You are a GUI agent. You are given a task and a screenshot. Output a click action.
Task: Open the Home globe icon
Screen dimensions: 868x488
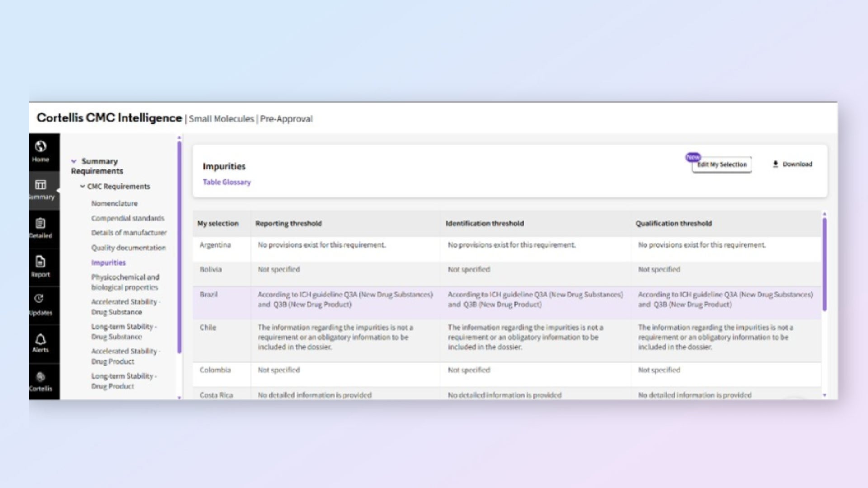click(x=41, y=146)
